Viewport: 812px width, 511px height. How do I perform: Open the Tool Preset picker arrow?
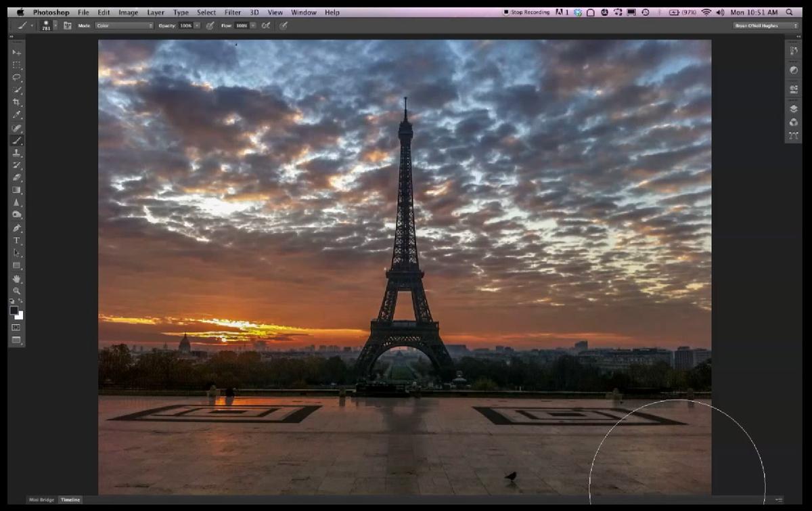click(x=31, y=26)
